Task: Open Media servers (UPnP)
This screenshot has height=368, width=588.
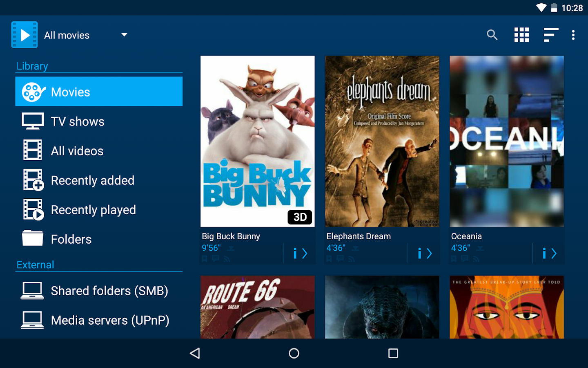Action: click(x=110, y=320)
